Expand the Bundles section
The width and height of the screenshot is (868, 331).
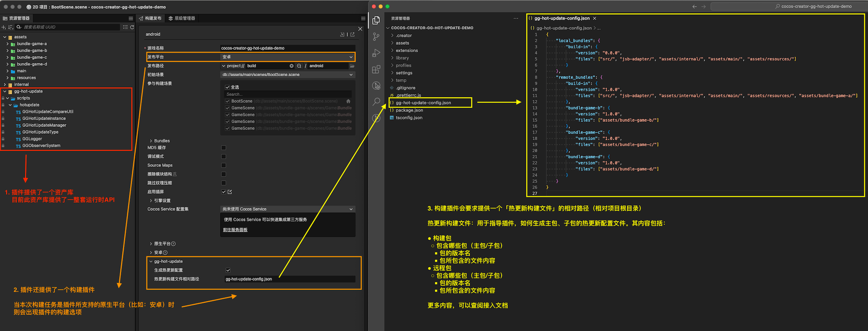pos(151,141)
